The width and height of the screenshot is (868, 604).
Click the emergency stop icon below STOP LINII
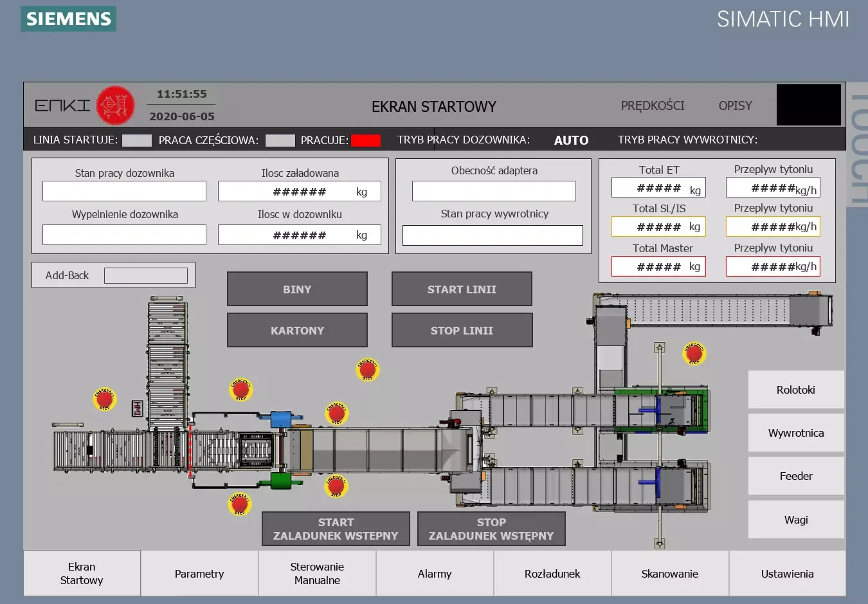pos(368,370)
